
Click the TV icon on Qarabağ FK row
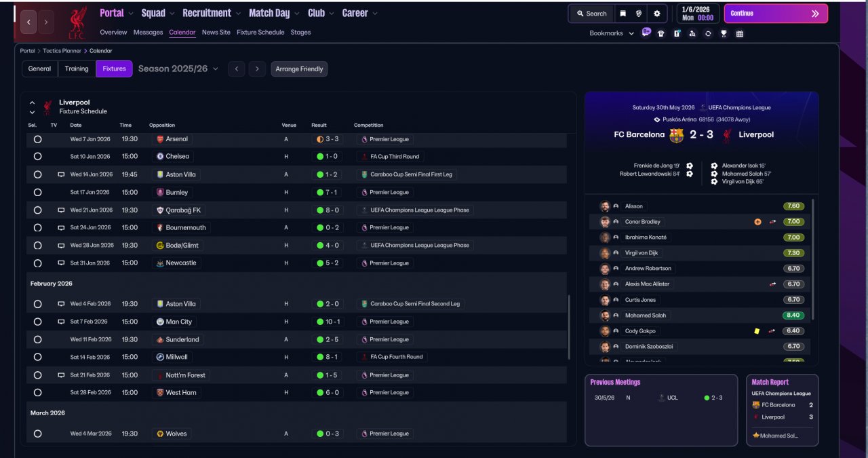click(x=61, y=210)
